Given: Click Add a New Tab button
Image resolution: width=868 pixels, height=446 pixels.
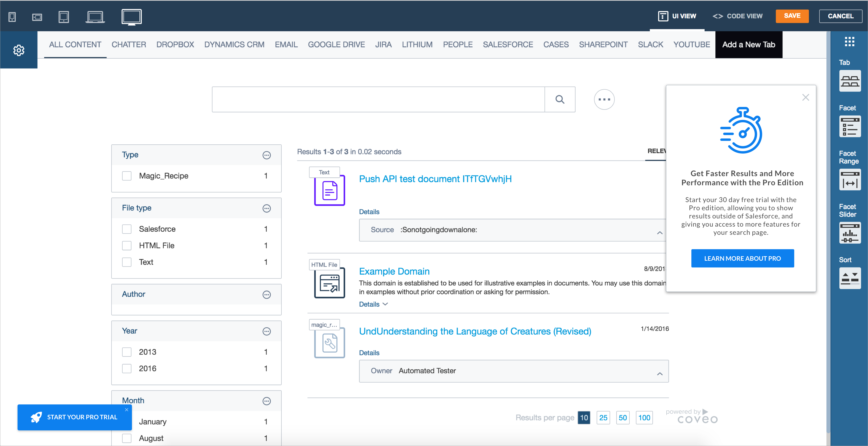Looking at the screenshot, I should (x=749, y=44).
